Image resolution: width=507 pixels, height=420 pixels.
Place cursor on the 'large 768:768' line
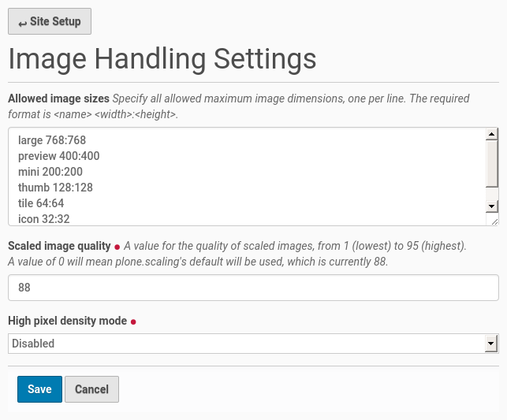coord(52,140)
